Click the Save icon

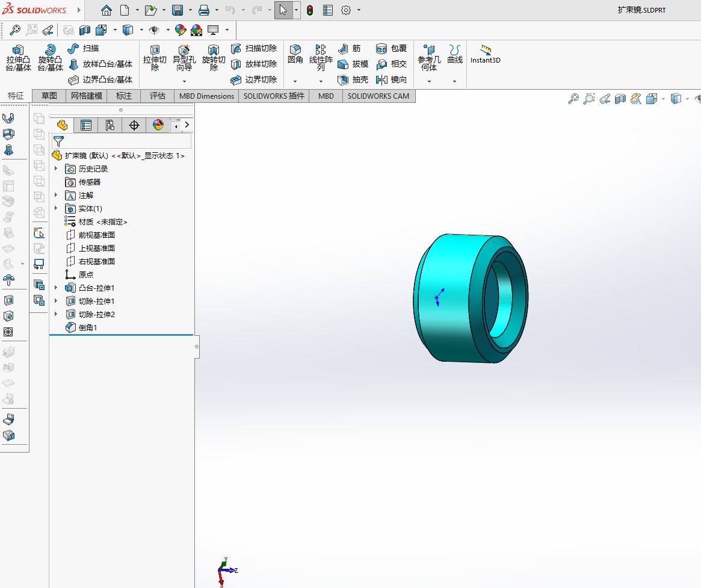coord(178,10)
